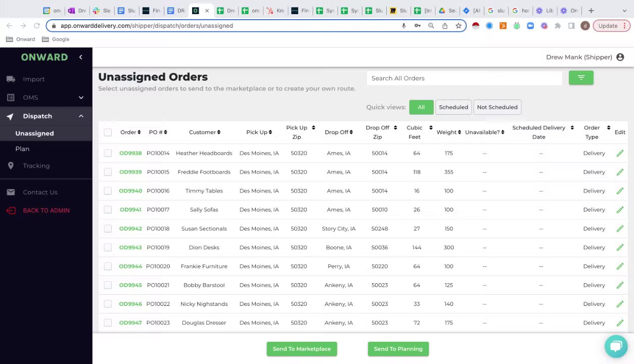The height and width of the screenshot is (364, 634).
Task: Click the browser share icon
Action: click(445, 26)
